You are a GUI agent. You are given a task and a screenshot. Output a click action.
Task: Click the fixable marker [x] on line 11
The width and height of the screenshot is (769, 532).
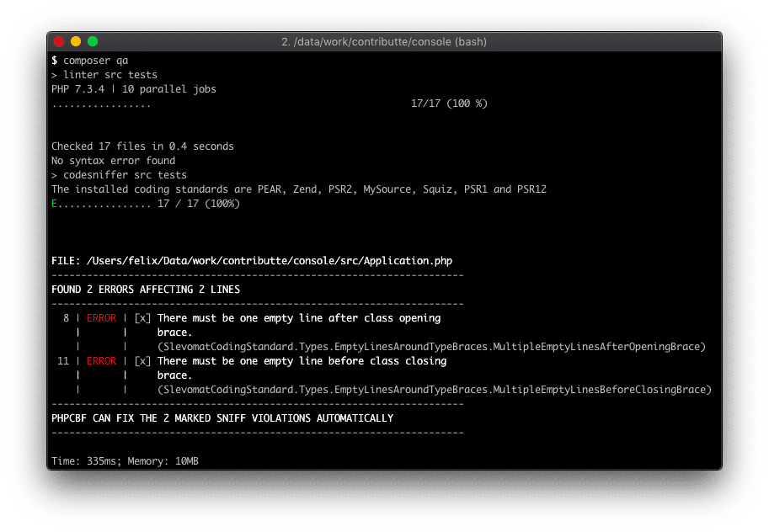[142, 361]
